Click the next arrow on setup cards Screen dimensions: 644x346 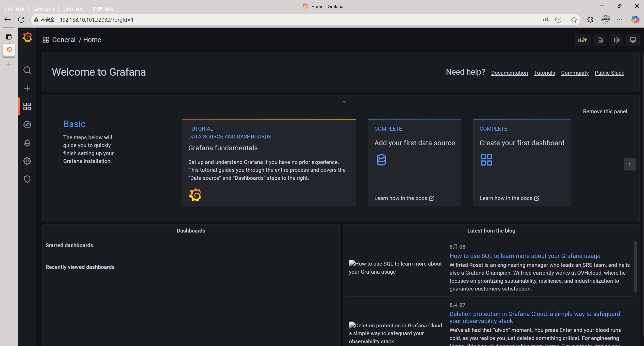pos(629,164)
